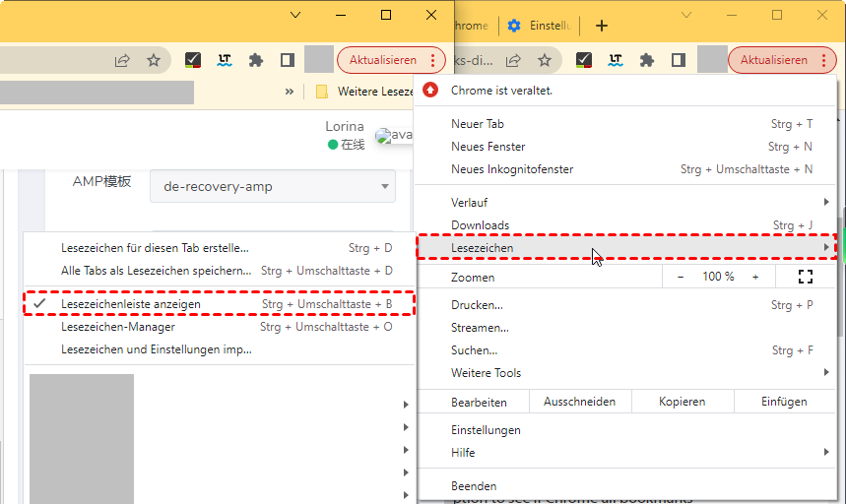Click Lorina user name

pyautogui.click(x=345, y=126)
